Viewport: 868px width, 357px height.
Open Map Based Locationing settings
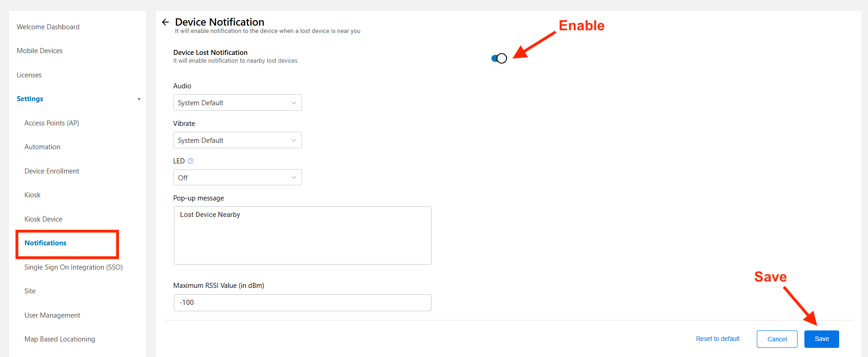tap(60, 339)
